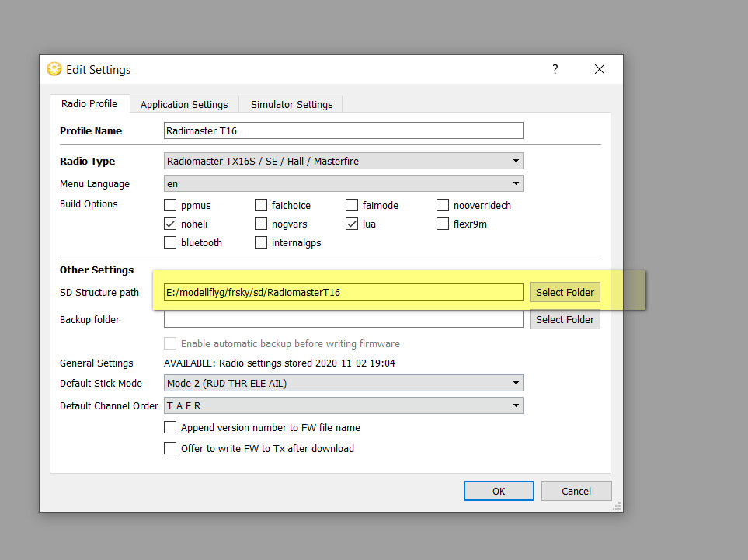Click Select Folder for SD Structure path
This screenshot has height=560, width=748.
pyautogui.click(x=565, y=292)
